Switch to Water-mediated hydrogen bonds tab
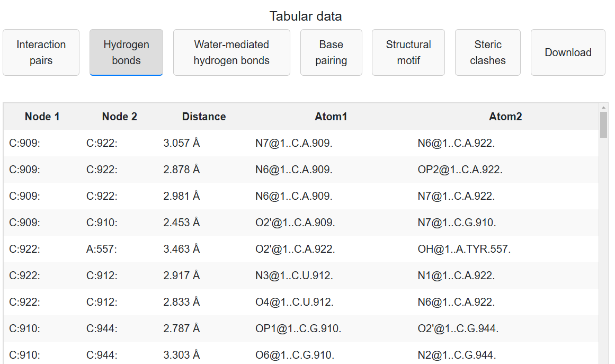Viewport: 615px width, 364px height. coord(231,52)
